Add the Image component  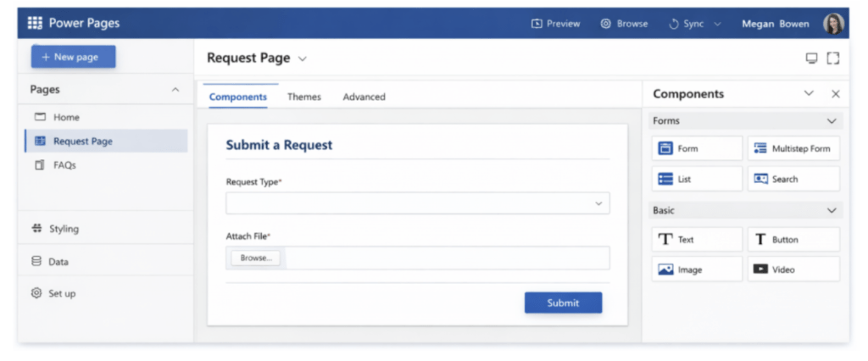[x=697, y=269]
